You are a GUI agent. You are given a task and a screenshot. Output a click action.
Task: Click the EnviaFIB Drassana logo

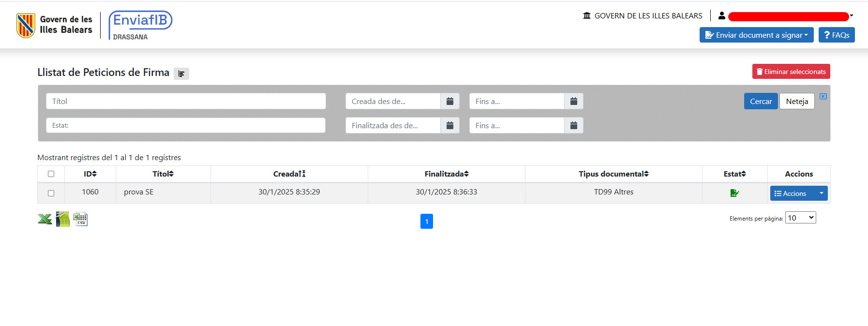[x=140, y=25]
